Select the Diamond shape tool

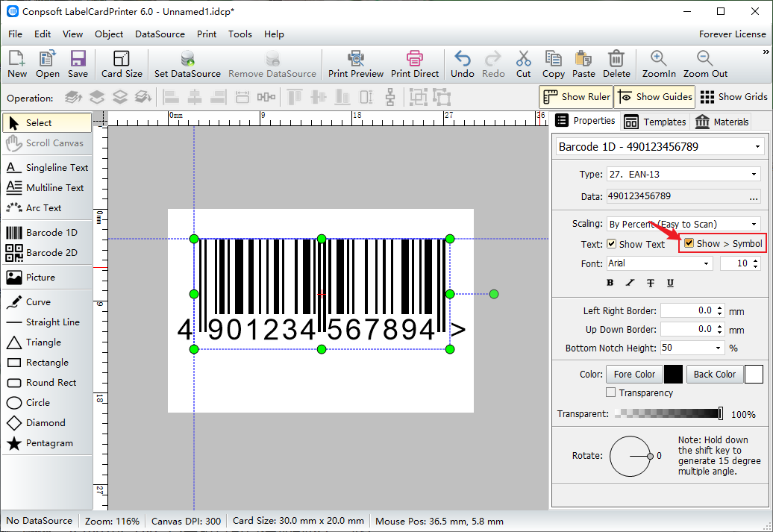(x=47, y=423)
